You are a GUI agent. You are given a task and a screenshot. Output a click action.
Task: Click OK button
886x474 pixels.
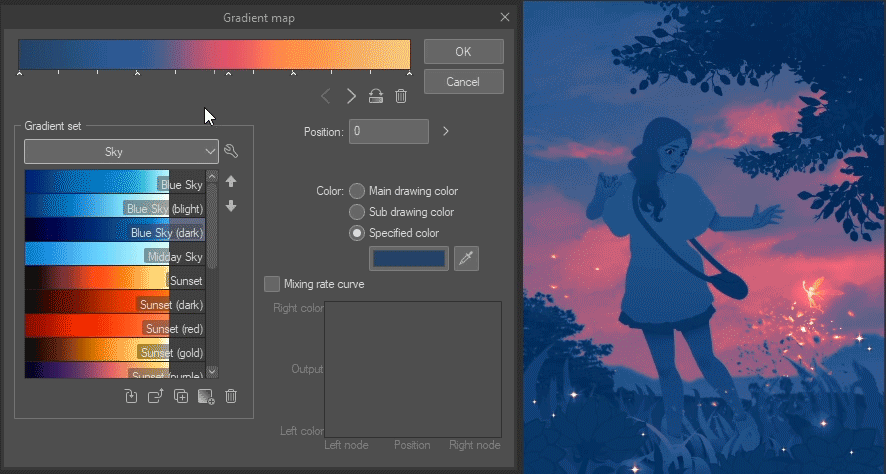(x=463, y=51)
